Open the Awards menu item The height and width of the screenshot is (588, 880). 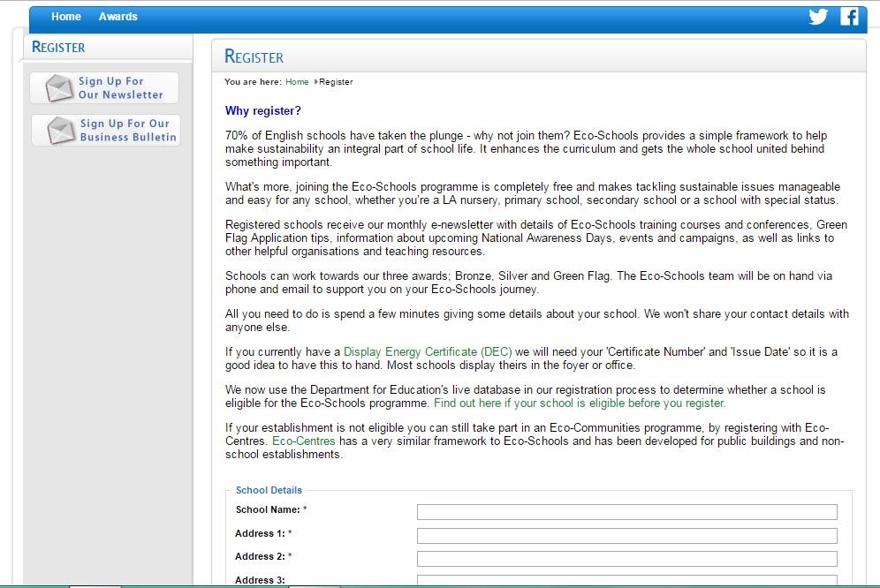(118, 17)
